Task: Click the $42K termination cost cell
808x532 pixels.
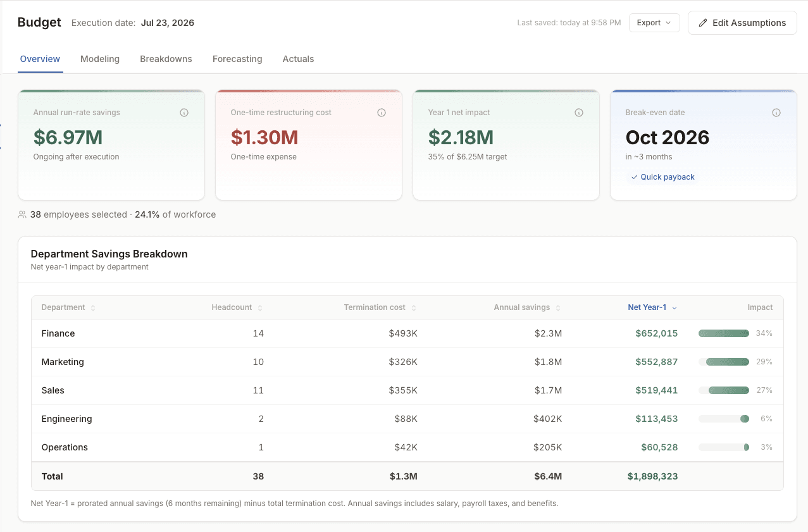Action: [x=406, y=447]
